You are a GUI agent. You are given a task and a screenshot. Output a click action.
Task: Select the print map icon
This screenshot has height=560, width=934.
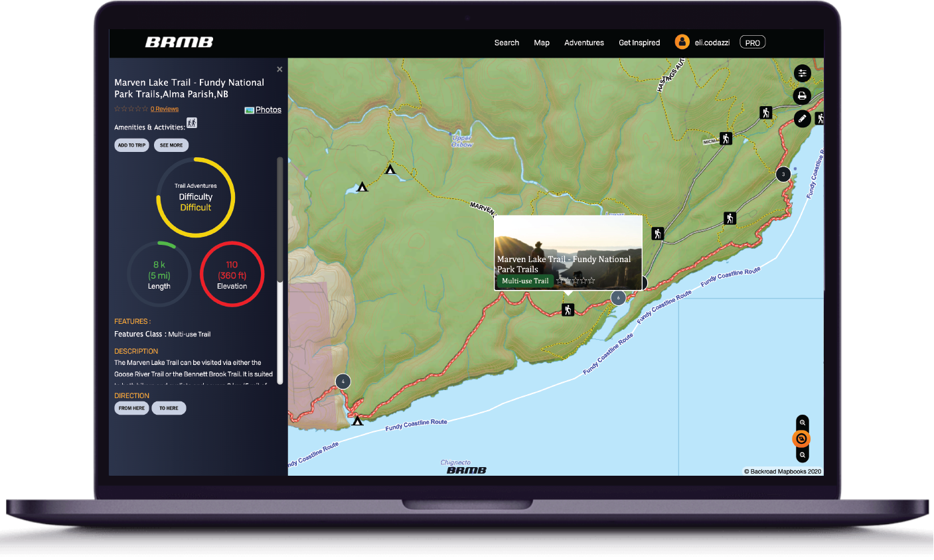tap(802, 96)
